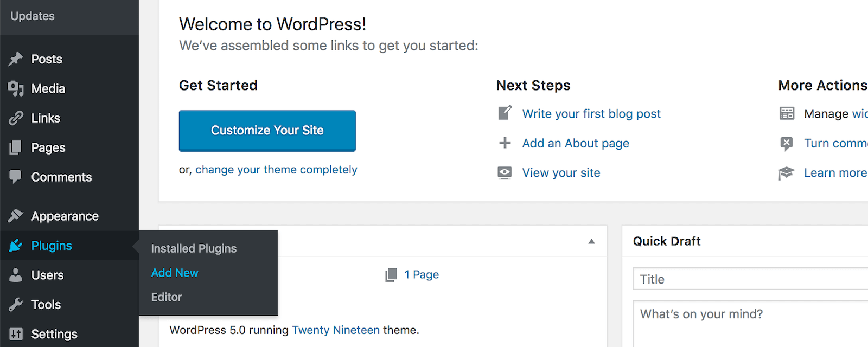Click the Quick Draft Title field
Image resolution: width=868 pixels, height=347 pixels.
click(749, 279)
